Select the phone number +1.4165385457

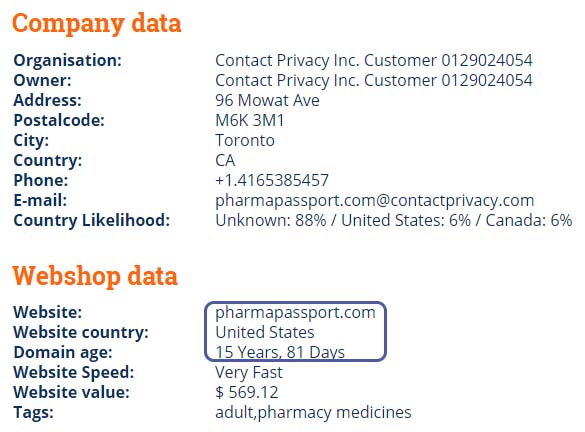[x=272, y=181]
